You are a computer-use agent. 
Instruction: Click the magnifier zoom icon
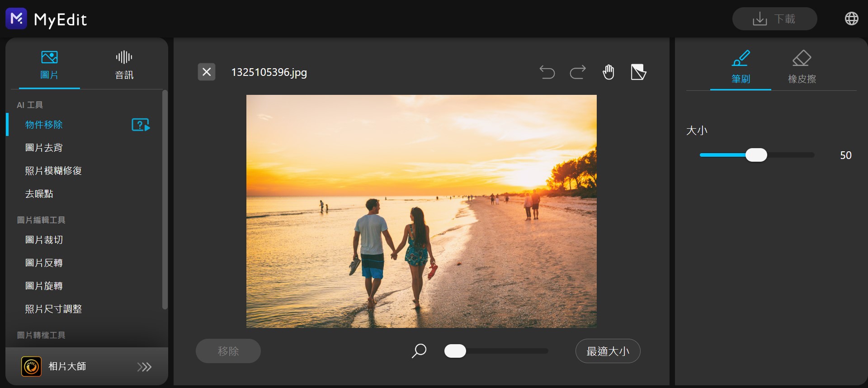pyautogui.click(x=419, y=351)
